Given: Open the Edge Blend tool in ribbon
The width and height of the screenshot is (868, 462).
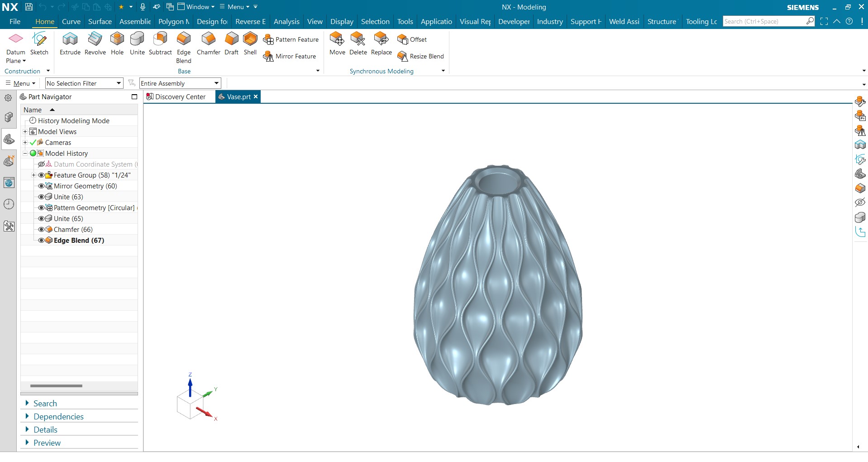Looking at the screenshot, I should point(184,48).
